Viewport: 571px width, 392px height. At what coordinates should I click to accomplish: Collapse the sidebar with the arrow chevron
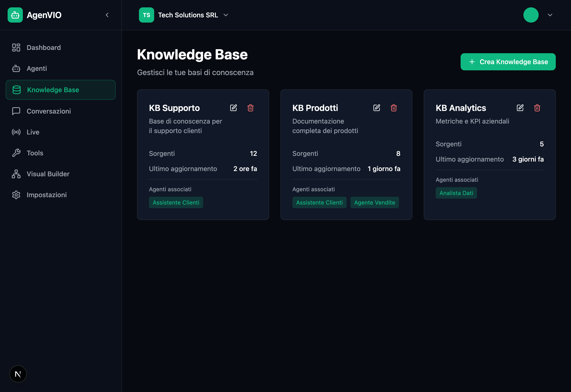point(107,15)
